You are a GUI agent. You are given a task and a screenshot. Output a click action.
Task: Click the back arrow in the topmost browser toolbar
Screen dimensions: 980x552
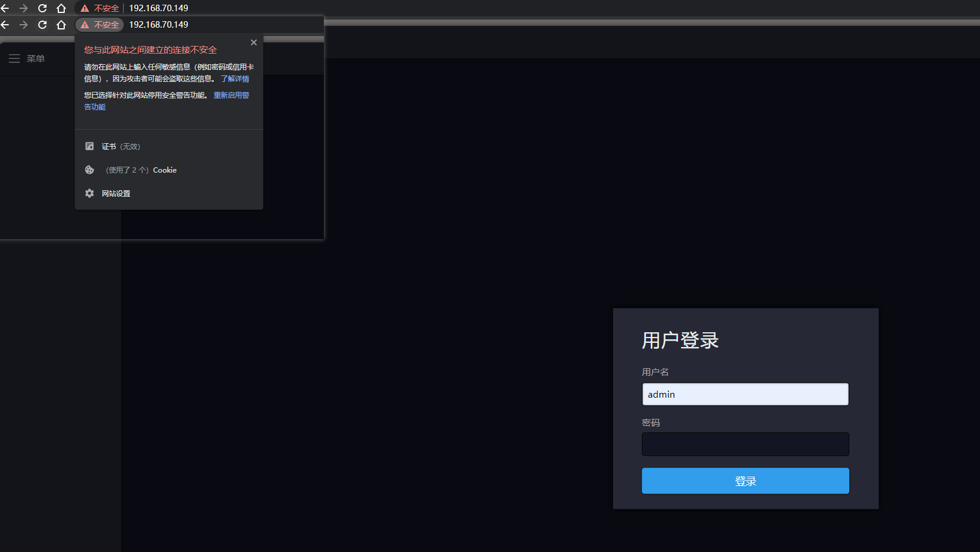coord(5,8)
